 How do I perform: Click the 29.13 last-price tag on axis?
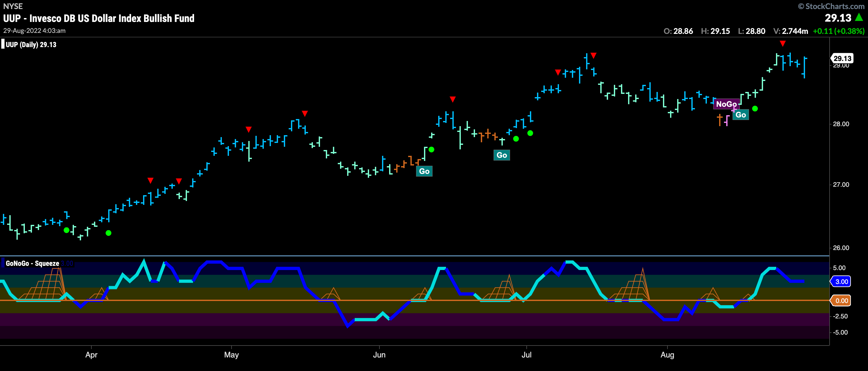(x=842, y=58)
